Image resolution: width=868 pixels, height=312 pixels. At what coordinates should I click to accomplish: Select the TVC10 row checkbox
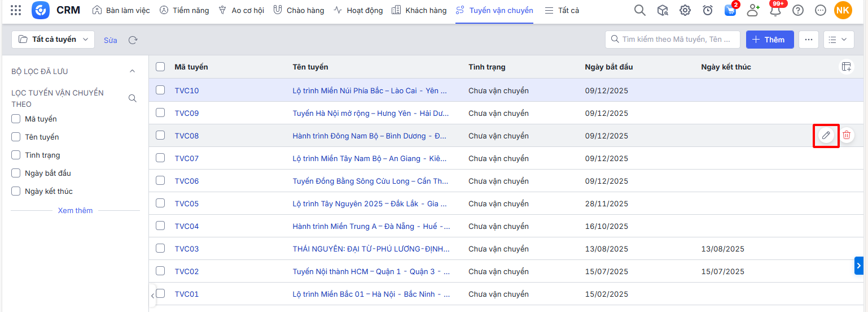pos(161,90)
